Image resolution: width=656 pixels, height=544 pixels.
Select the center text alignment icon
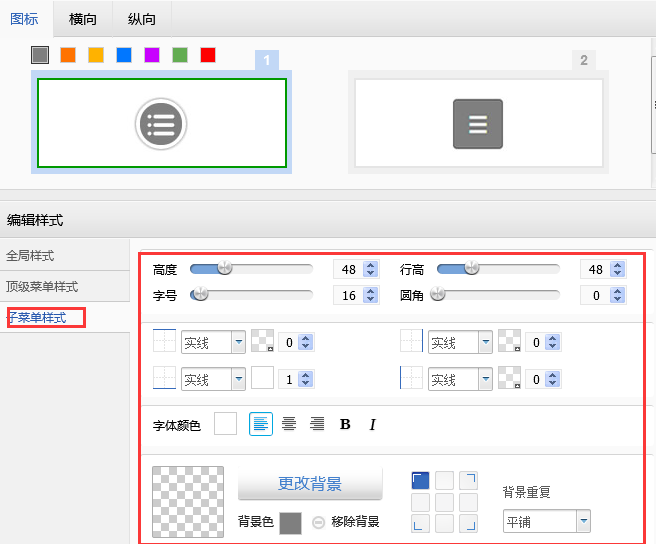click(x=289, y=424)
